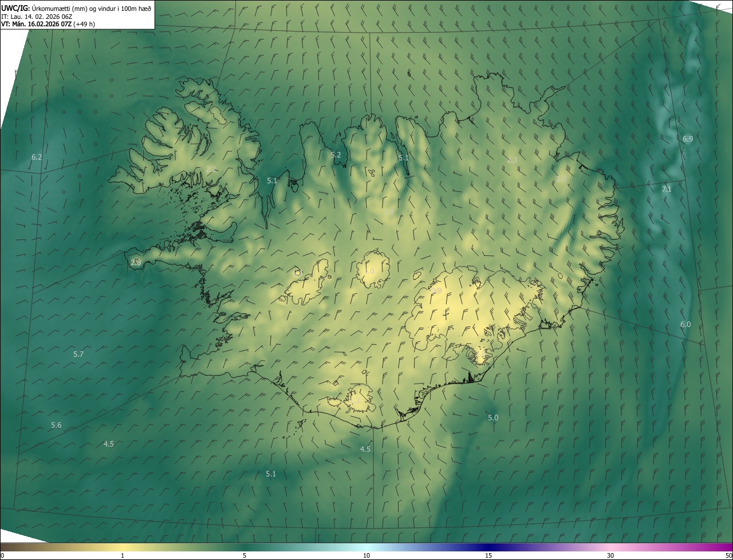Click the "0.9" value over the large glacier

tap(436, 291)
